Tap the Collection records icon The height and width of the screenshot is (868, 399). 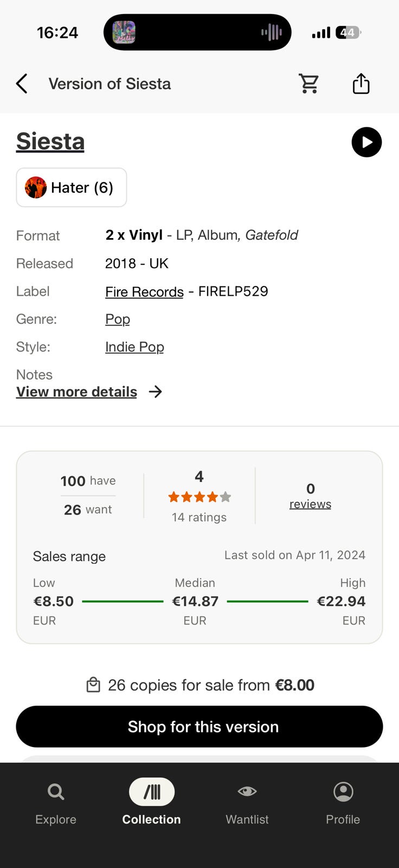[152, 792]
